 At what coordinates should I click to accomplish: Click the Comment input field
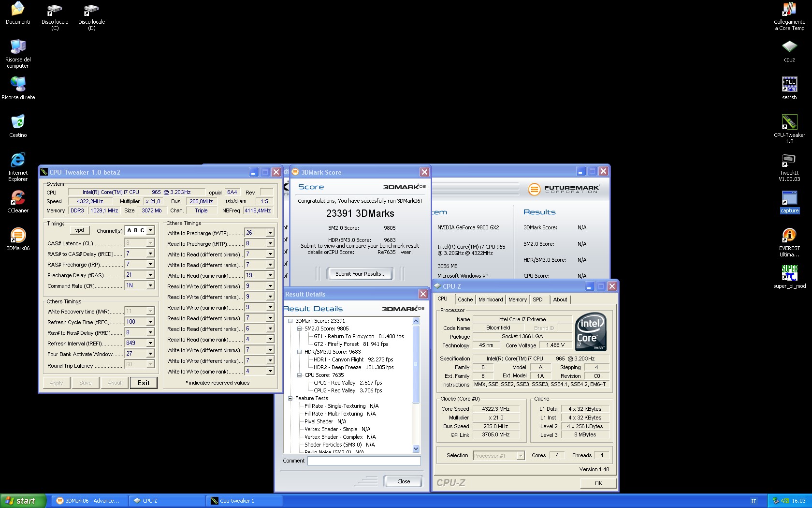pyautogui.click(x=364, y=461)
